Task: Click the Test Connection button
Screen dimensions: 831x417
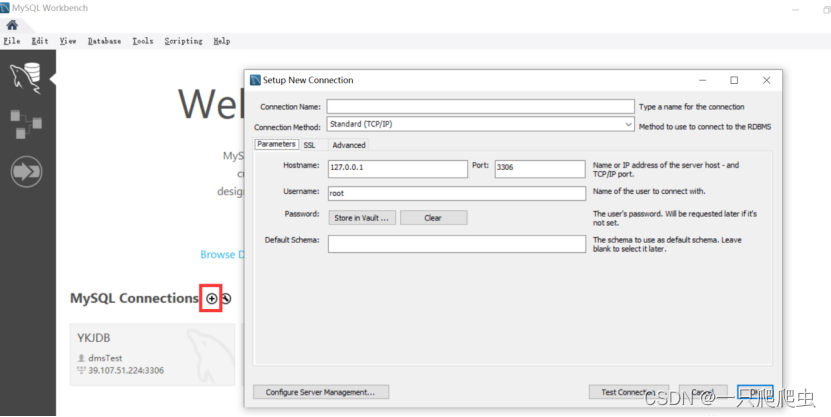Action: tap(628, 392)
